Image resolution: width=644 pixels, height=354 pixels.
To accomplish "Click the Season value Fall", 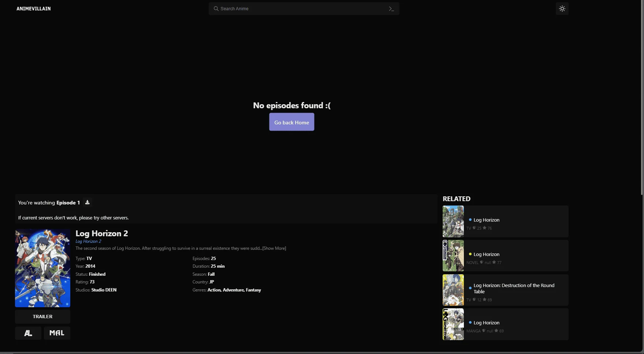I will (211, 274).
